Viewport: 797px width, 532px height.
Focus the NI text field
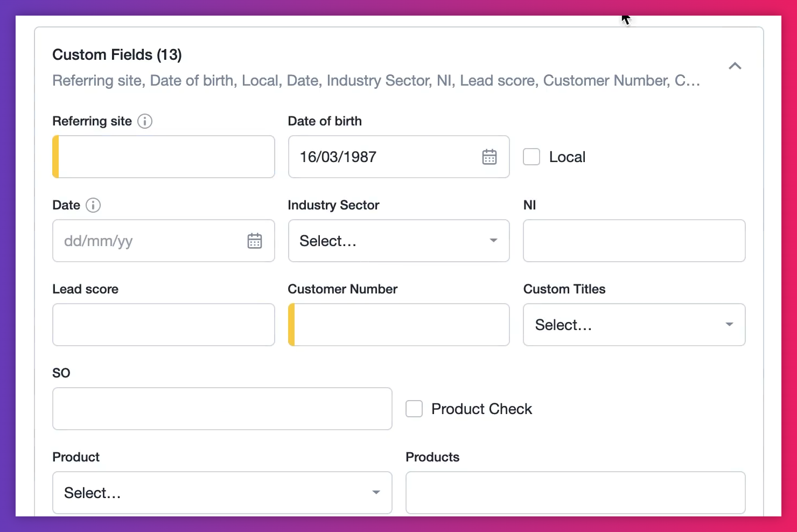(634, 241)
